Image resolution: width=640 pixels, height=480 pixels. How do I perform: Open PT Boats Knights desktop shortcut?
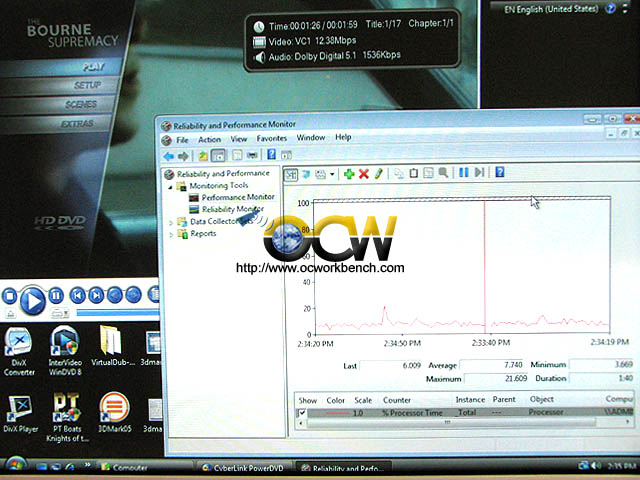(67, 417)
